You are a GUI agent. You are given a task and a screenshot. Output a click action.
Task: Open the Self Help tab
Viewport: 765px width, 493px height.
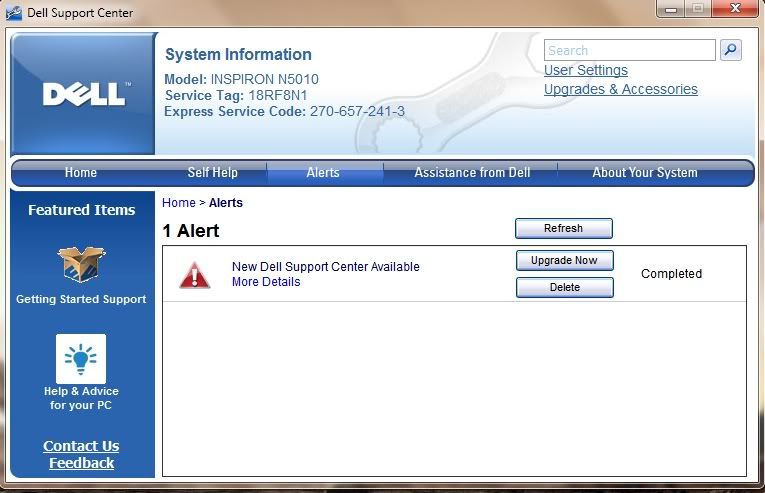point(213,172)
